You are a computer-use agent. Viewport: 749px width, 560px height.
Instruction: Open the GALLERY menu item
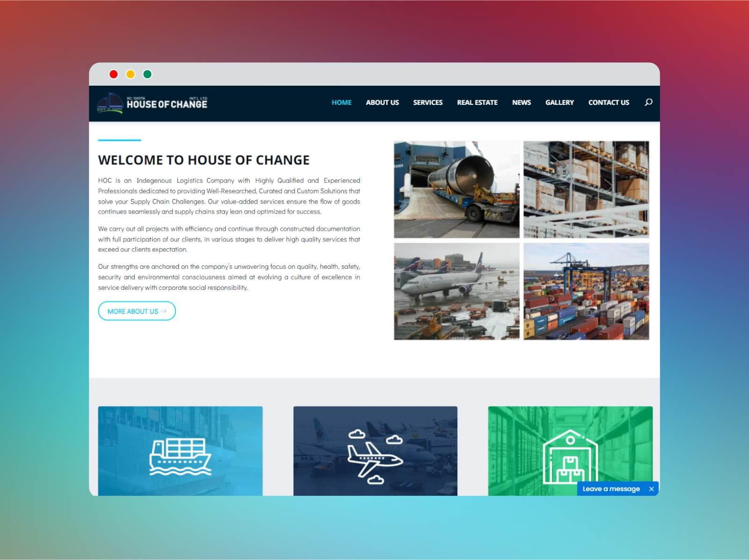(560, 103)
